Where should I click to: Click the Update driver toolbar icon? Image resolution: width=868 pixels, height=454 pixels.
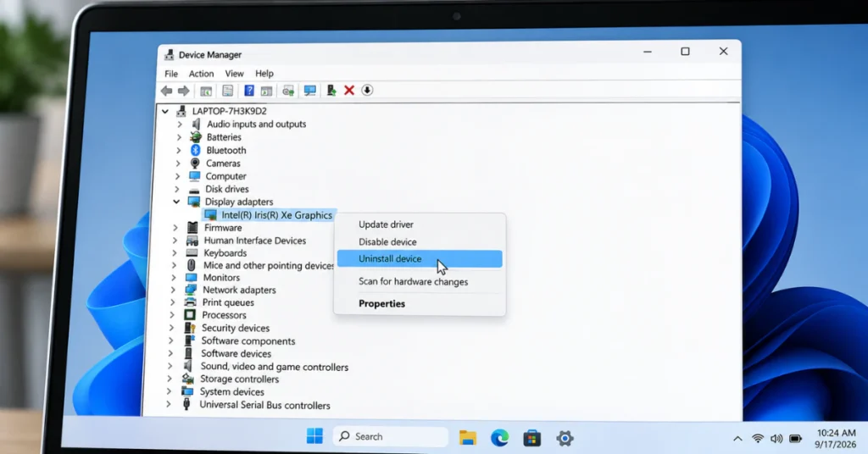click(x=331, y=90)
